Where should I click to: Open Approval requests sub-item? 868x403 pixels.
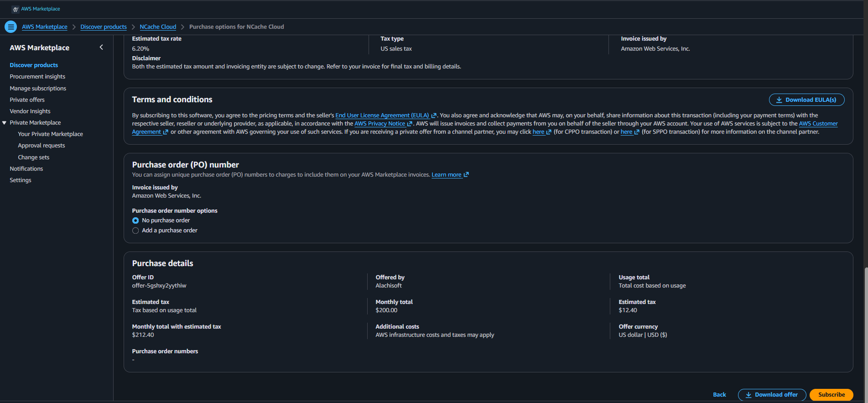[x=42, y=146]
